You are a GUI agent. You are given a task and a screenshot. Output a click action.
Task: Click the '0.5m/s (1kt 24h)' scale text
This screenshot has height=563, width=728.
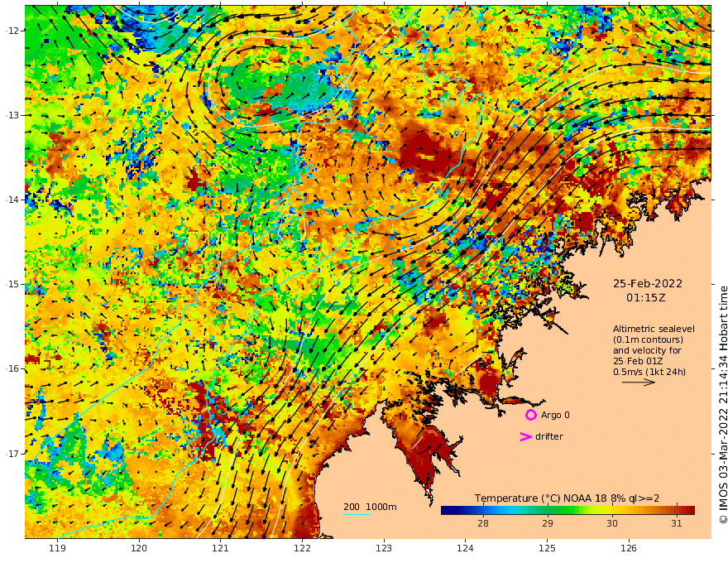click(649, 372)
